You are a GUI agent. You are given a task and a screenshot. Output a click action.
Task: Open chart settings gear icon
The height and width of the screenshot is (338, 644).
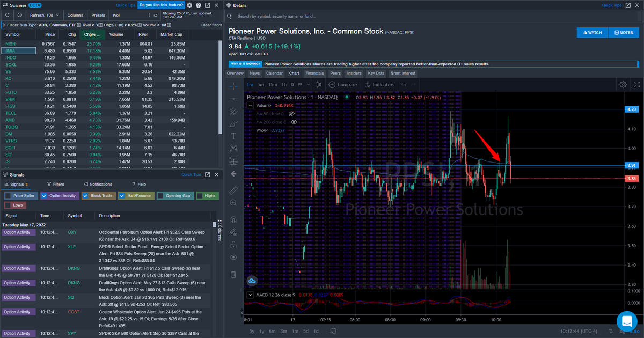[x=623, y=84]
